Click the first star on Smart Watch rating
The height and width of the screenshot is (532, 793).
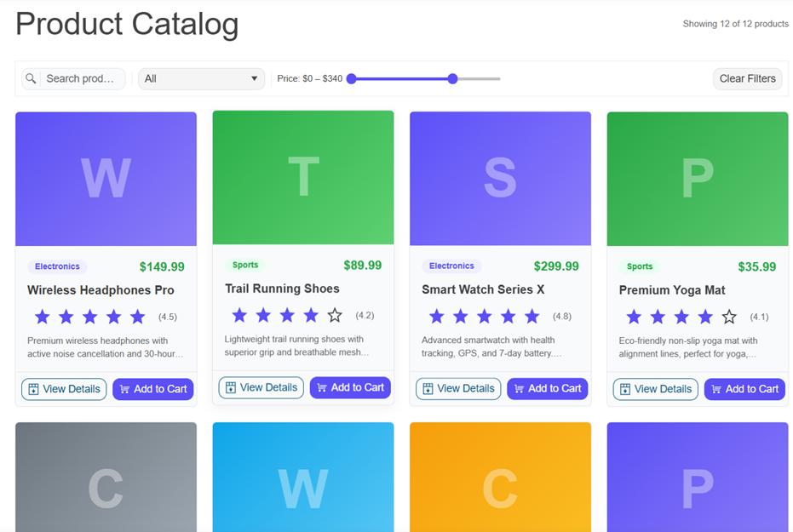tap(436, 315)
